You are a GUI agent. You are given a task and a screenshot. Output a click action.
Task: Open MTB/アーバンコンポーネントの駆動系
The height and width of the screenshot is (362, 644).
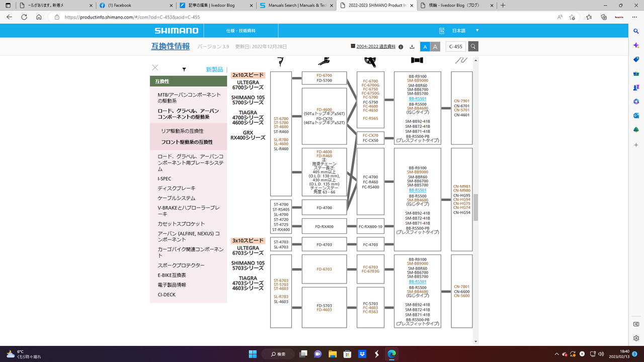[x=189, y=98]
